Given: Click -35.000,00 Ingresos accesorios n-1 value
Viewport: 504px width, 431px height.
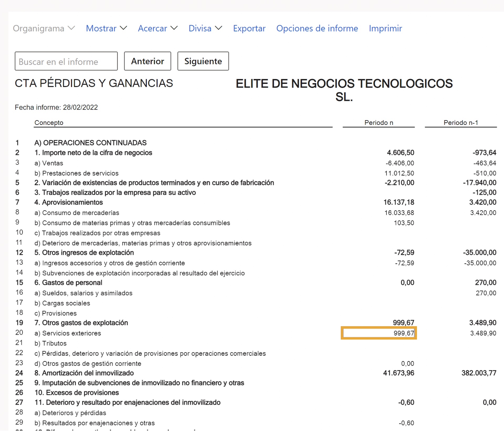Looking at the screenshot, I should coord(480,263).
